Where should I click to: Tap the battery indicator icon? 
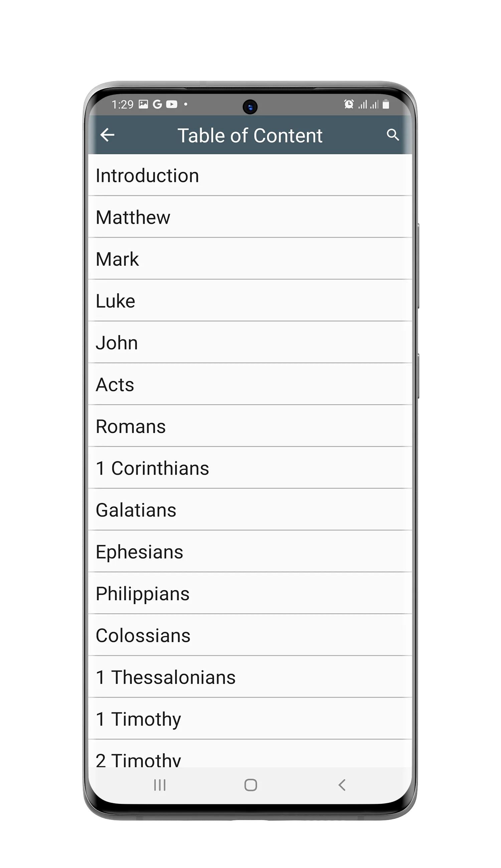[386, 104]
